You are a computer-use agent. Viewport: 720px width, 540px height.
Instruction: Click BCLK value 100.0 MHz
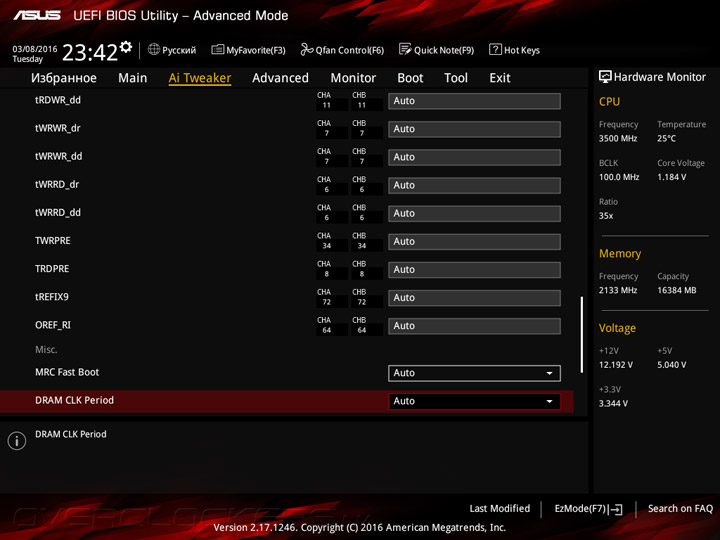(619, 177)
